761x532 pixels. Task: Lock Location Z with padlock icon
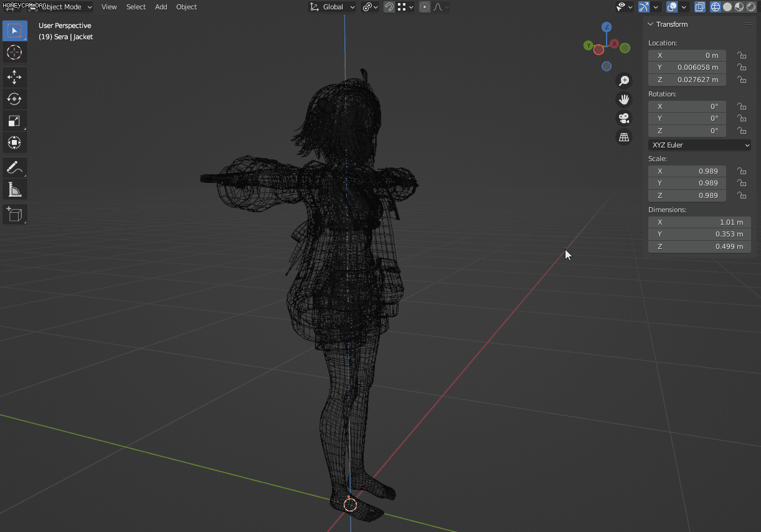coord(742,80)
